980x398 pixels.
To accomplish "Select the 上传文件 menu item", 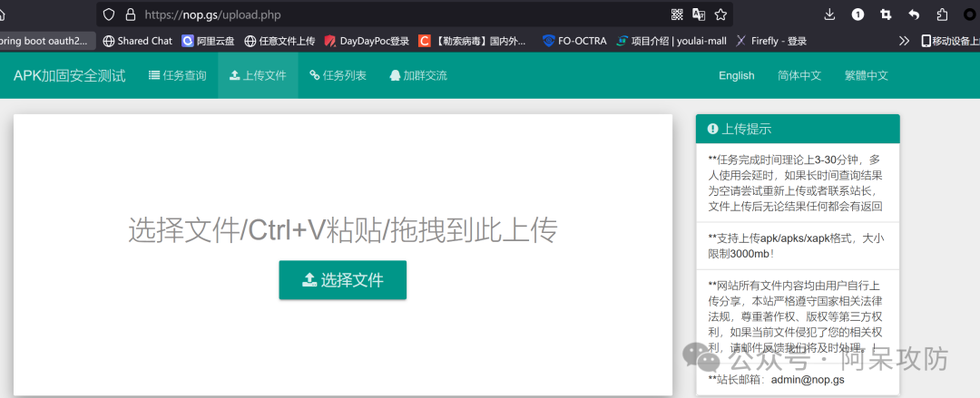I will tap(258, 75).
